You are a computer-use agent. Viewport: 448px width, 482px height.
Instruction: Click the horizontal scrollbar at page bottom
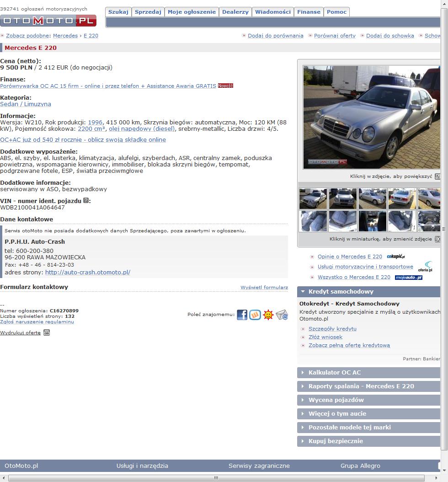coord(216,478)
